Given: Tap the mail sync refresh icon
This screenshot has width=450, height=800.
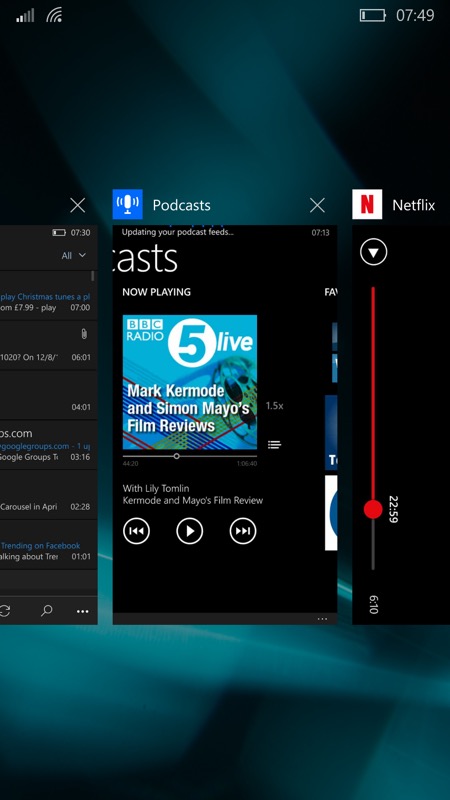Looking at the screenshot, I should coord(5,611).
